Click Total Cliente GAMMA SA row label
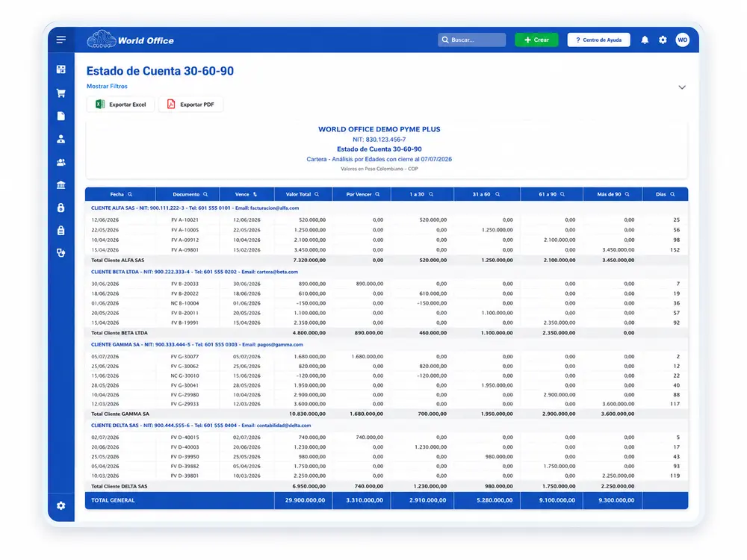The width and height of the screenshot is (747, 560). (x=120, y=414)
